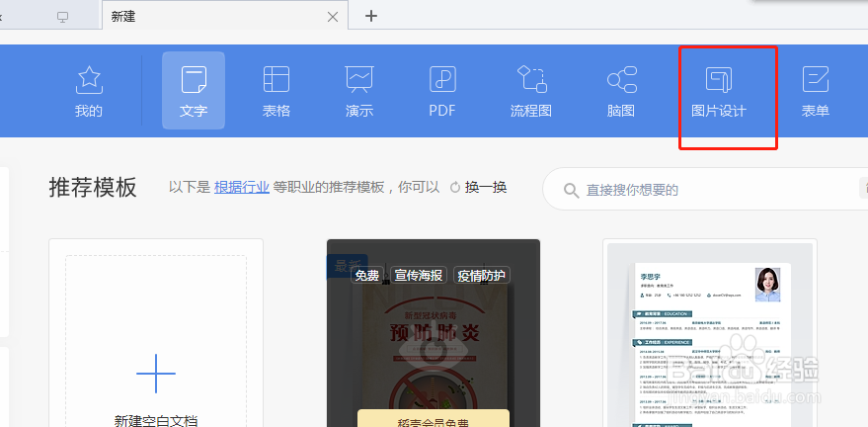Open the 预防肺炎 poster template
The image size is (868, 427).
pyautogui.click(x=434, y=333)
